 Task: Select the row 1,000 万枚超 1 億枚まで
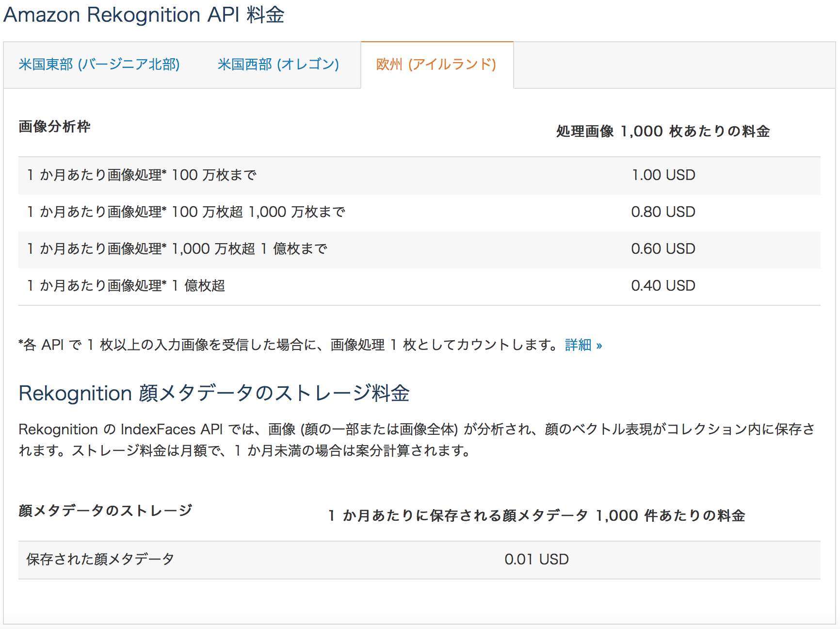click(420, 249)
